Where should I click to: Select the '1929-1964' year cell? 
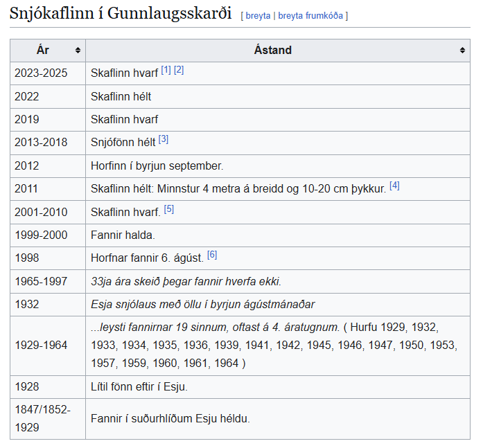(48, 346)
